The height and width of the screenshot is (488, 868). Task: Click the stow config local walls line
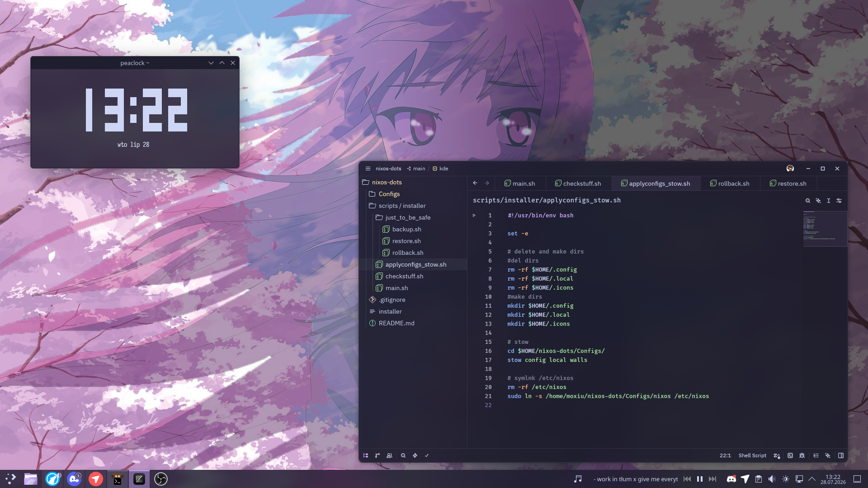[547, 360]
